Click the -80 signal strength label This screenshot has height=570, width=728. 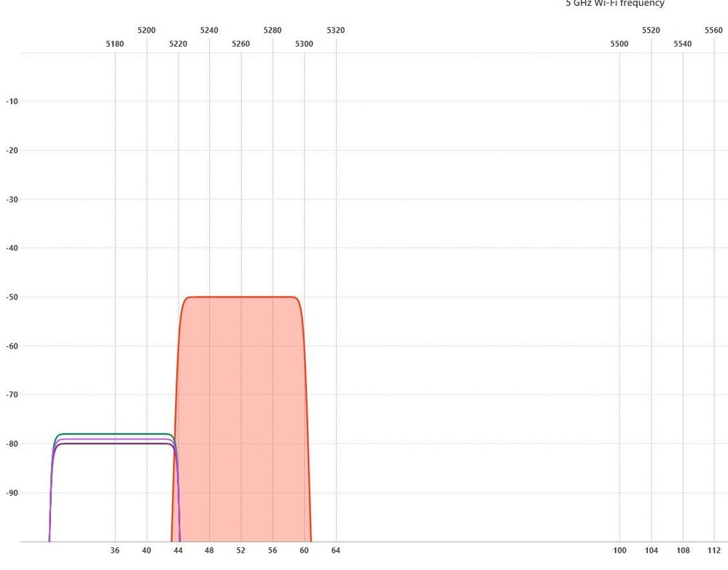click(12, 444)
